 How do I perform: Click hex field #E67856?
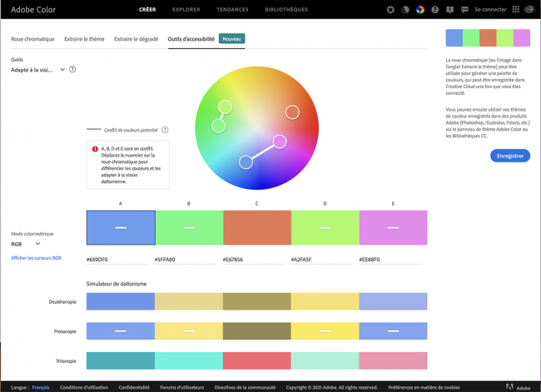pos(253,260)
